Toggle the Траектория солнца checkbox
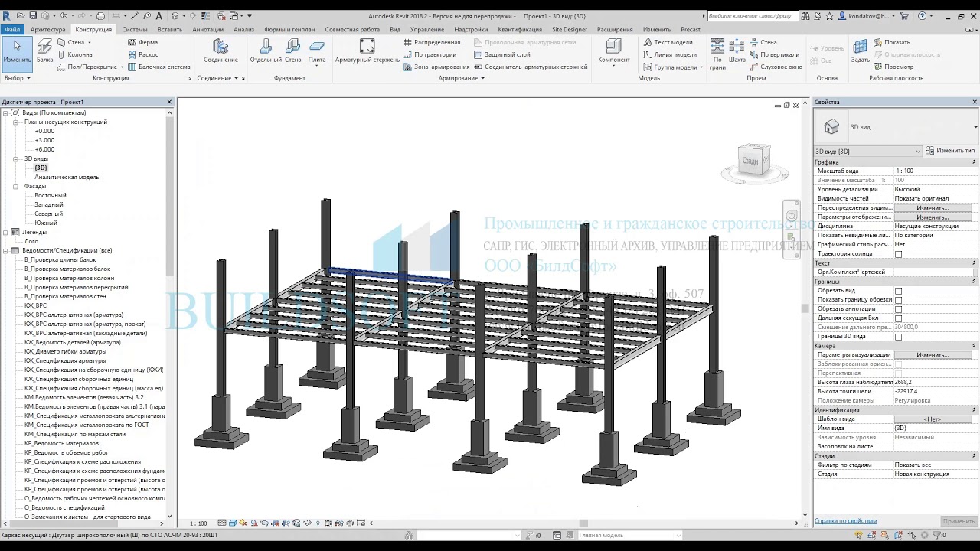The image size is (980, 551). 899,254
